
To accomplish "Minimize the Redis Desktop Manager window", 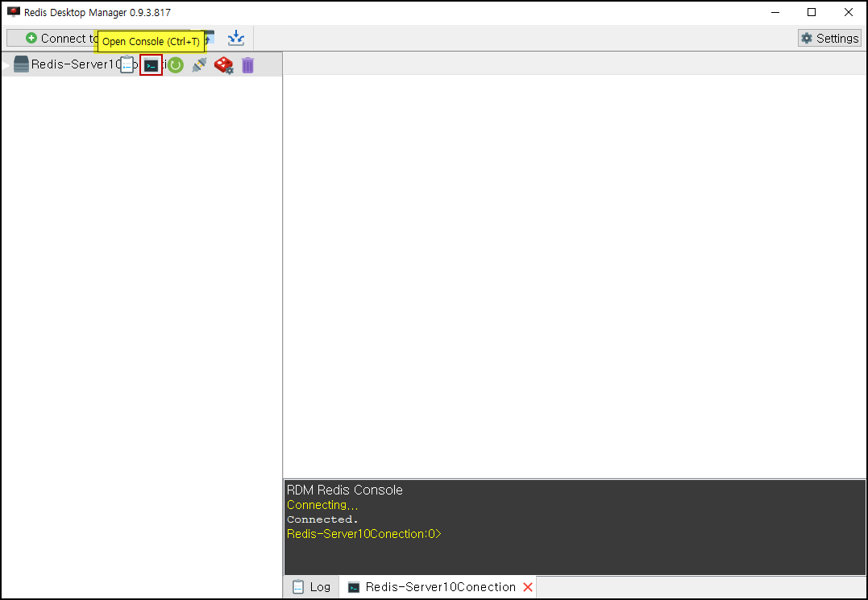I will coord(775,12).
